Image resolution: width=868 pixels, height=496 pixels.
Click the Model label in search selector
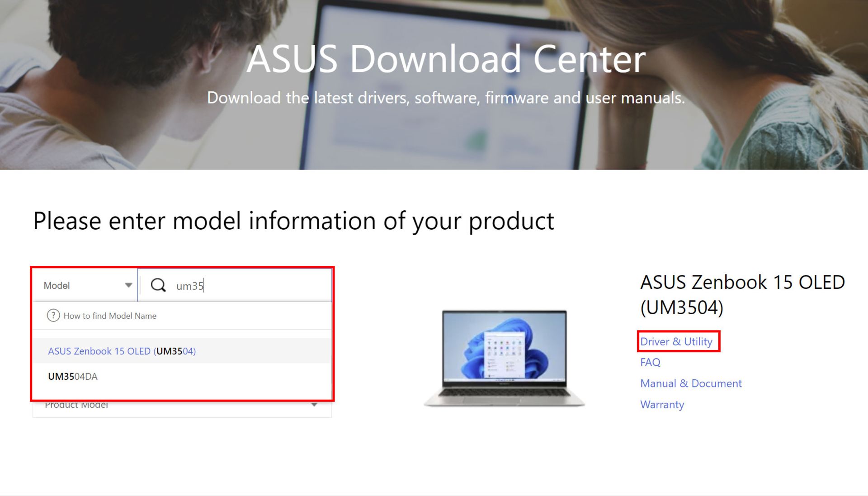[57, 286]
